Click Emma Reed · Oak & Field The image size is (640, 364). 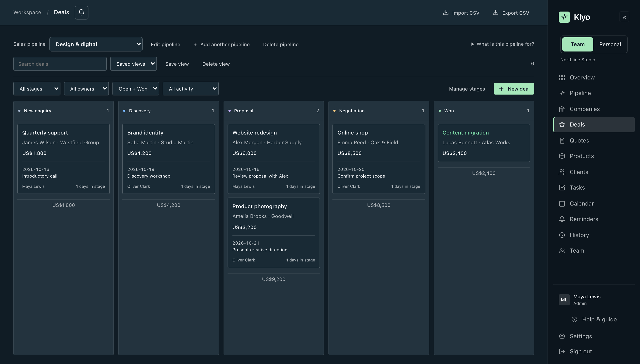(x=367, y=142)
